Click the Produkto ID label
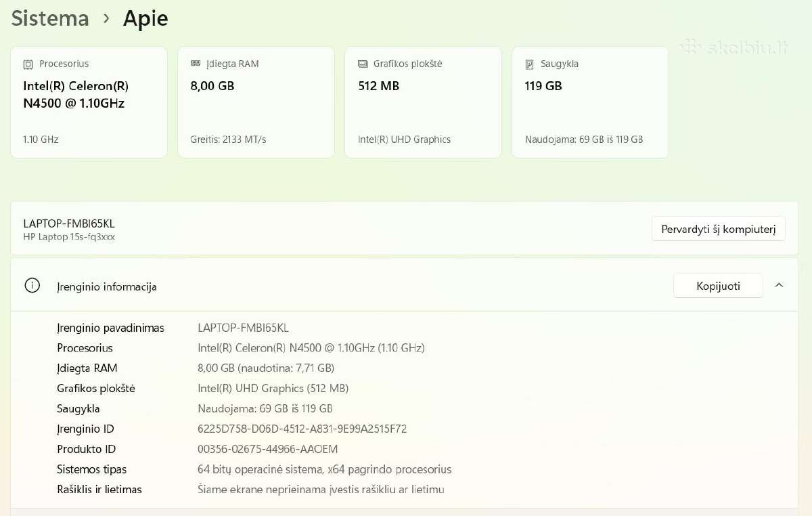This screenshot has width=812, height=516. pos(87,450)
